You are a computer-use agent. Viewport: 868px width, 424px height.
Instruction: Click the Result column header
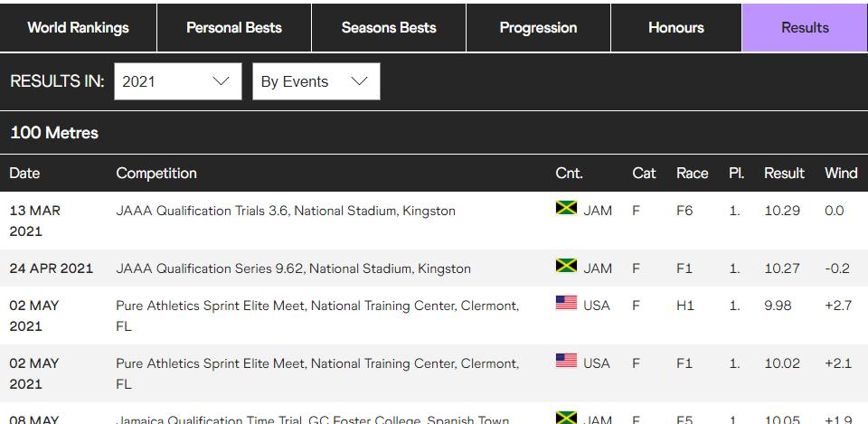[784, 174]
